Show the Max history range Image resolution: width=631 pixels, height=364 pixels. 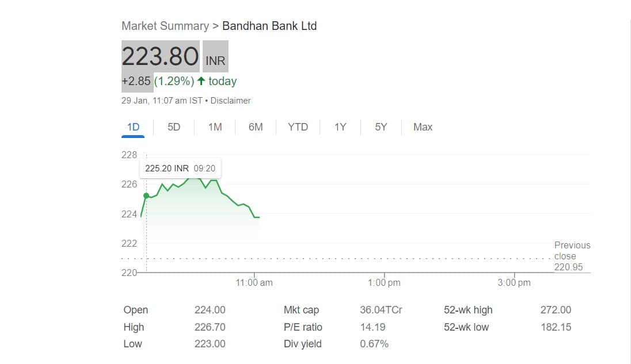pos(423,127)
